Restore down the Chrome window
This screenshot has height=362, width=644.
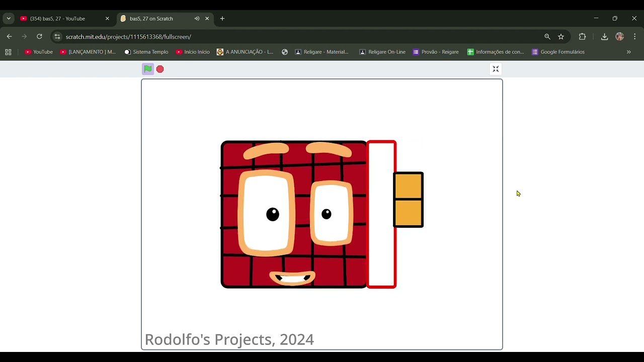click(615, 18)
